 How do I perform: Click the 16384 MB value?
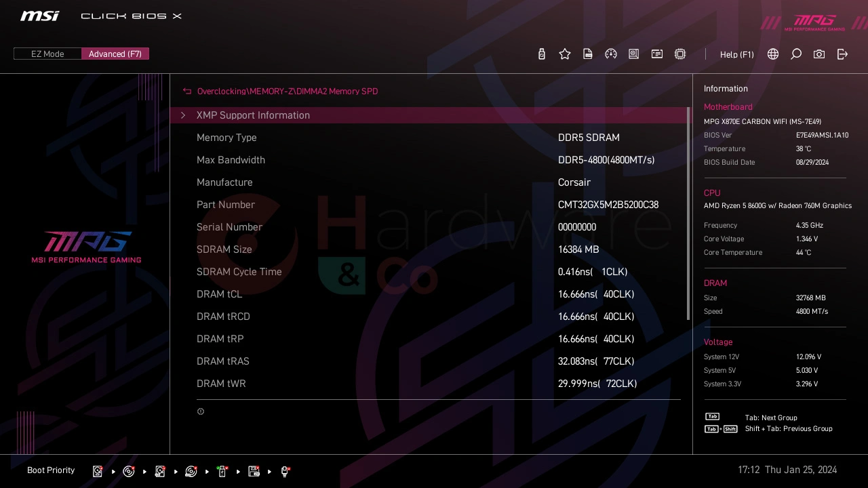click(x=578, y=249)
